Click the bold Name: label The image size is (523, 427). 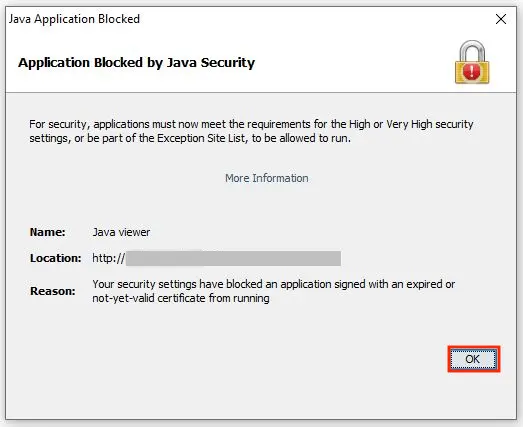point(48,232)
